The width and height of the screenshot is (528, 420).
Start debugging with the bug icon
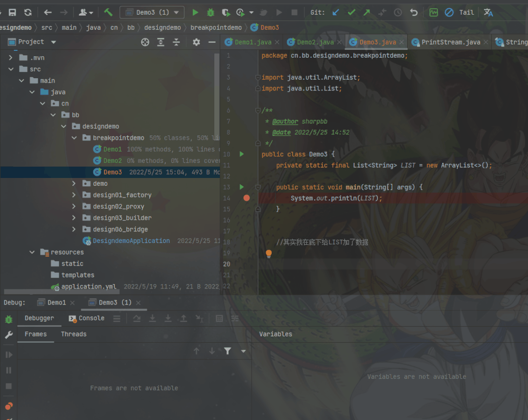pyautogui.click(x=210, y=12)
